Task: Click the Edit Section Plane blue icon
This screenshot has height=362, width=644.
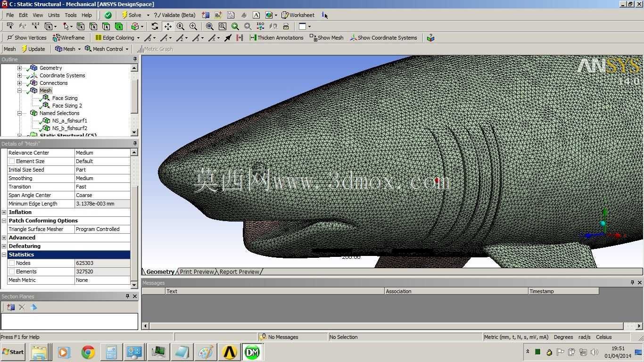Action: [x=33, y=307]
